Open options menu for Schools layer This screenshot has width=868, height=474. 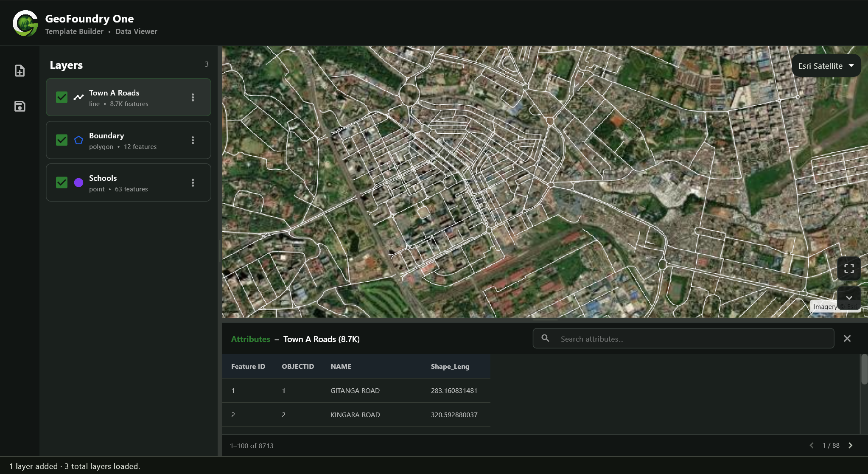[193, 182]
